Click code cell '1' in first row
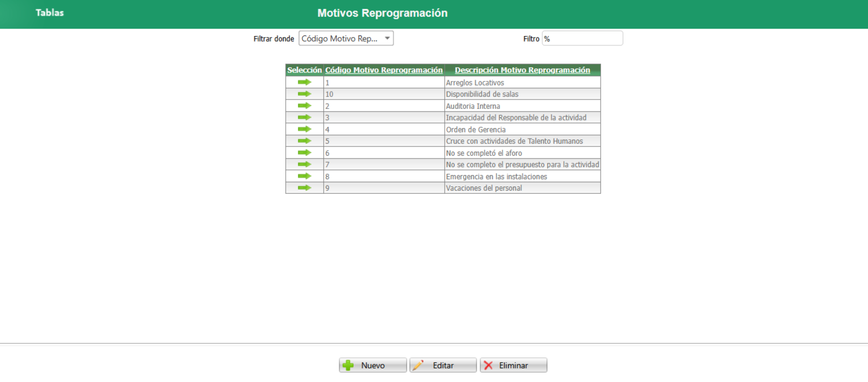The image size is (868, 382). point(384,82)
